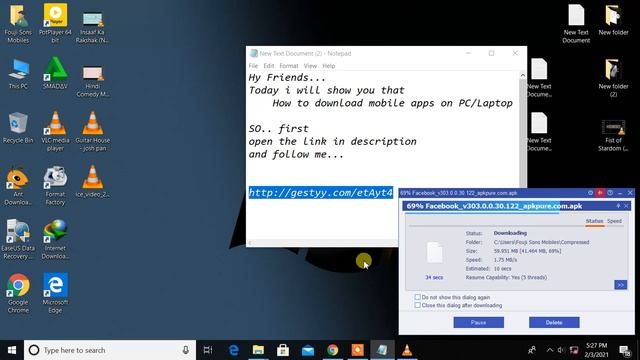Viewport: 640px width, 360px height.
Task: Launch EaseUS Data Recovery shortcut
Action: (17, 240)
